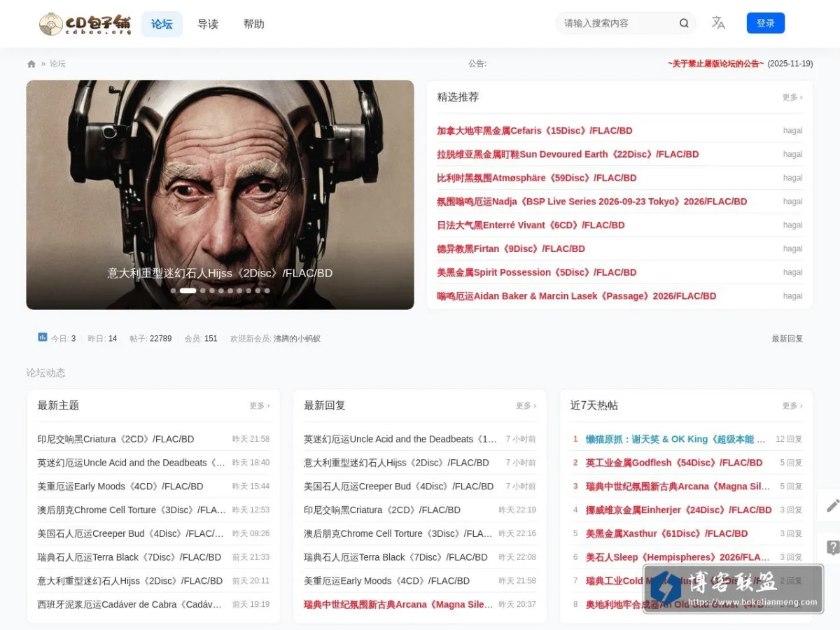Open hot post 英工业金属Godflesh 54Disc
Viewport: 840px width, 630px height.
coord(674,463)
